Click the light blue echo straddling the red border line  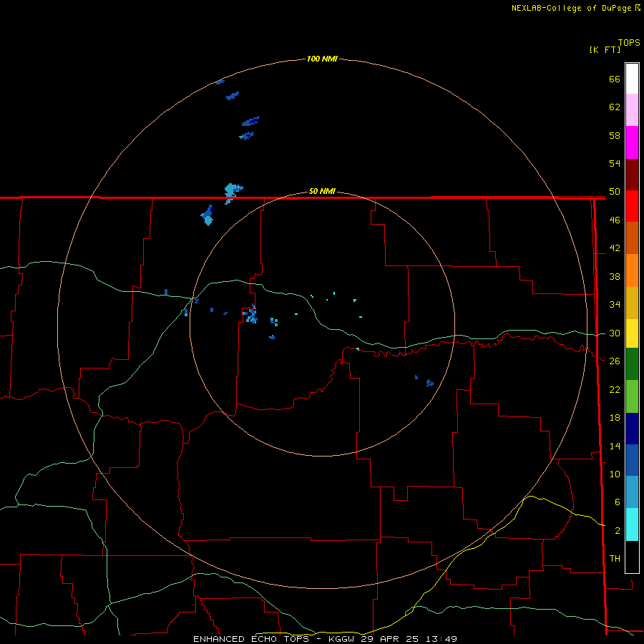233,192
